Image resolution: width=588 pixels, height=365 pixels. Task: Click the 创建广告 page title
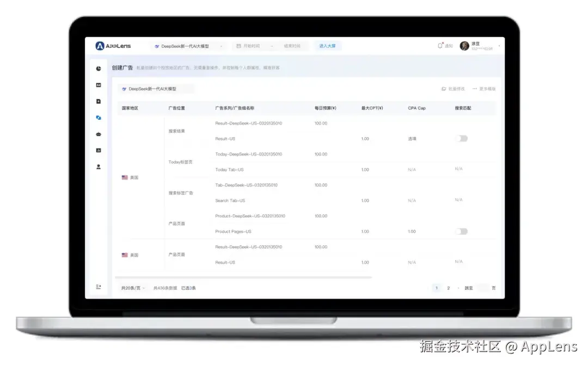pos(122,68)
